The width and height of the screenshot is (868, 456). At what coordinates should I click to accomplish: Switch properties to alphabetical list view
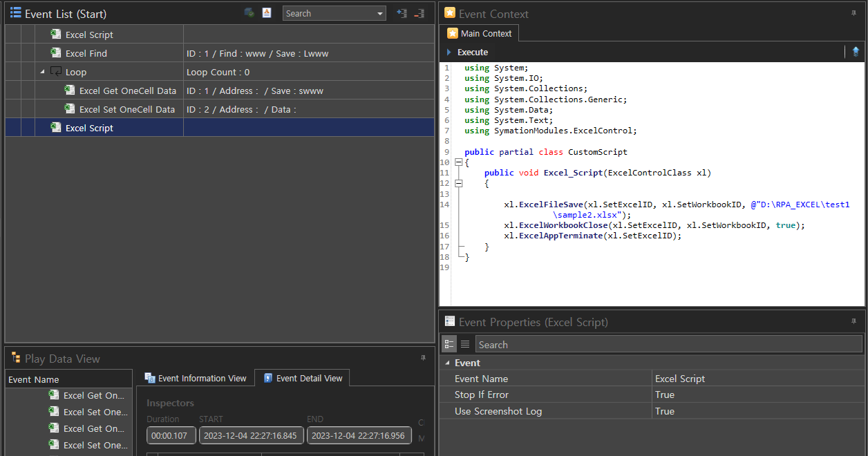pyautogui.click(x=465, y=344)
